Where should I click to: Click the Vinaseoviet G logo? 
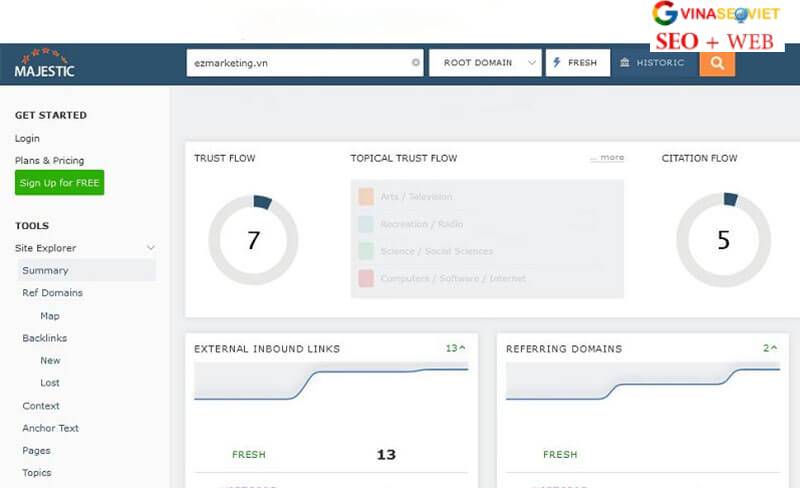pos(665,13)
